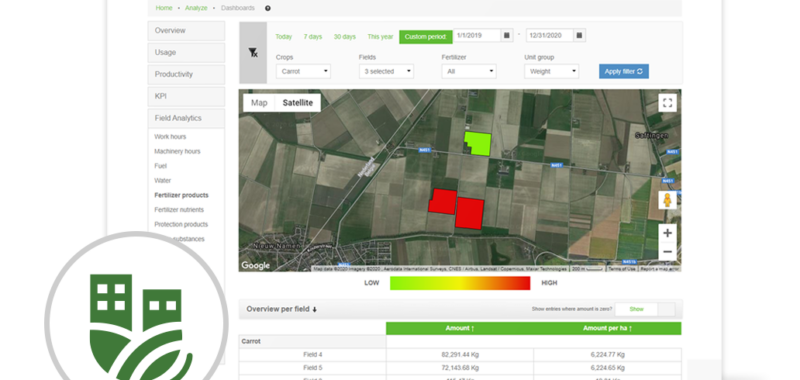Screen dimensions: 800x380
Task: Select Fertilizer nutrients in Field Analytics
Action: pyautogui.click(x=179, y=210)
